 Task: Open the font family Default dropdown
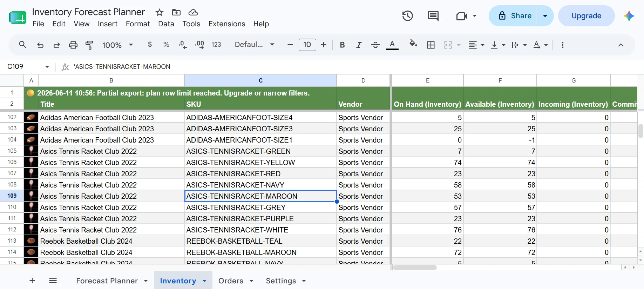255,45
